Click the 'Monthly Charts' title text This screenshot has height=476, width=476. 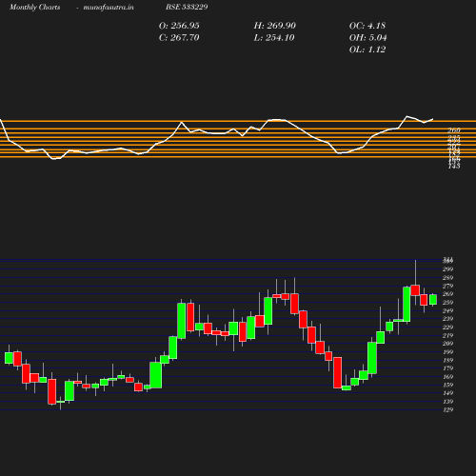click(x=34, y=7)
